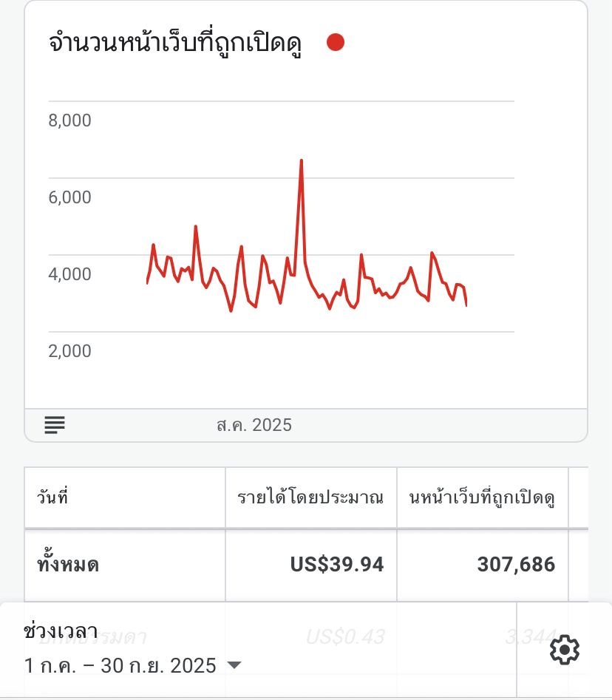This screenshot has height=700, width=612.
Task: Click the faded US$0.43 earnings cell
Action: [x=344, y=636]
